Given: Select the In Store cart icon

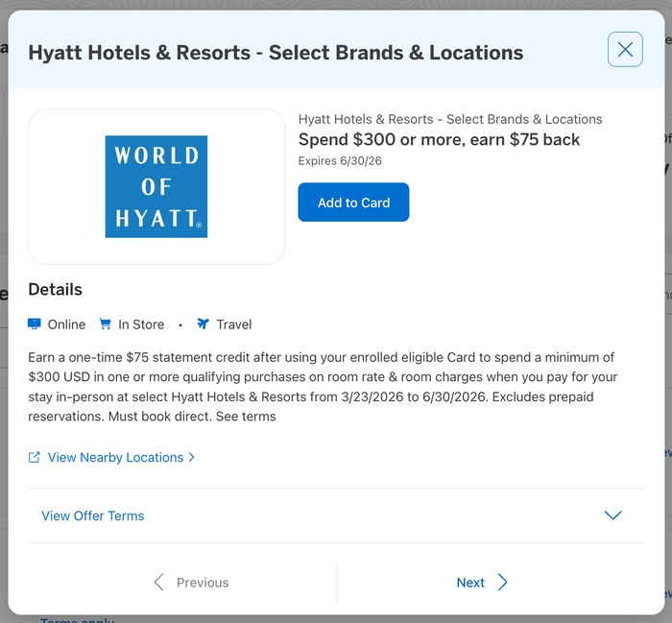Looking at the screenshot, I should pos(105,323).
